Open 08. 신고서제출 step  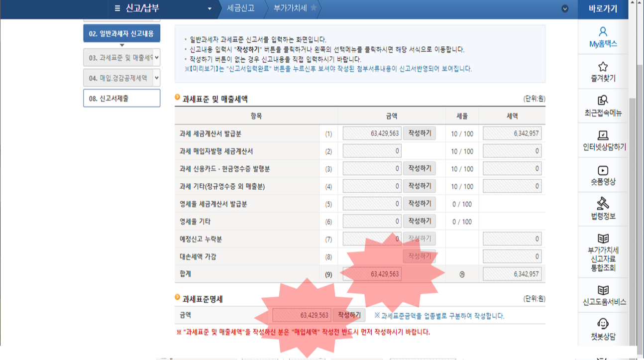(x=121, y=98)
